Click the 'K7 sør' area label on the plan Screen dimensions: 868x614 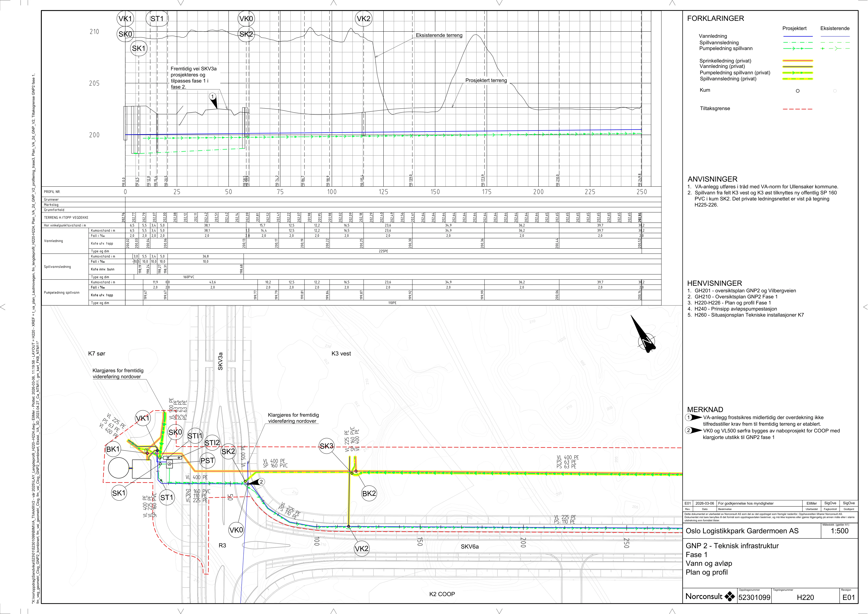pos(97,354)
